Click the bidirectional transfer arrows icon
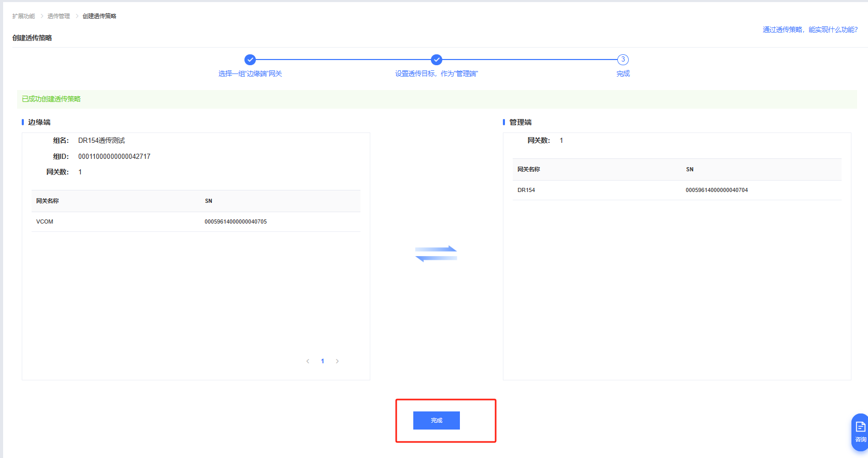The height and width of the screenshot is (458, 868). pos(436,254)
